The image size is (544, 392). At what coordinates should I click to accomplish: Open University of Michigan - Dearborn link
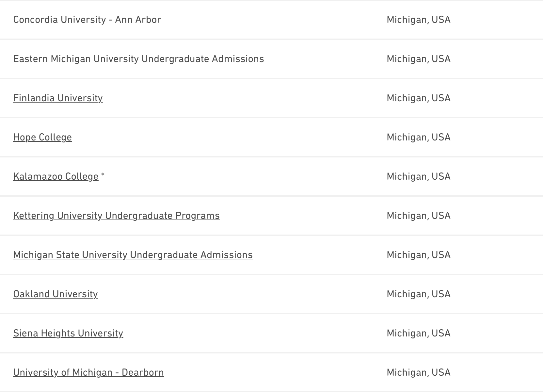tap(88, 372)
